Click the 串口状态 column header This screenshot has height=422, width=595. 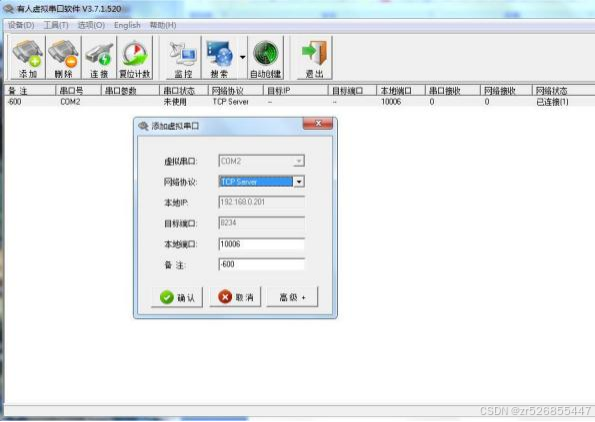pos(184,90)
